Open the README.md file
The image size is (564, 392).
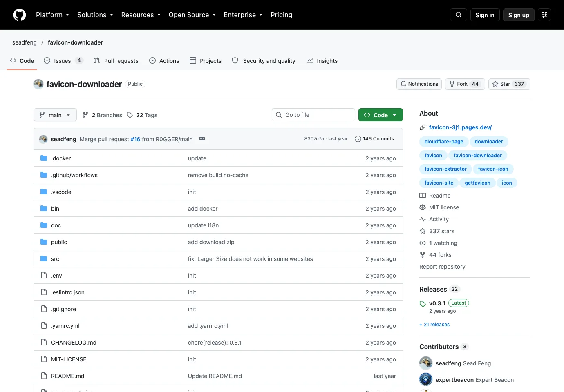(x=67, y=376)
